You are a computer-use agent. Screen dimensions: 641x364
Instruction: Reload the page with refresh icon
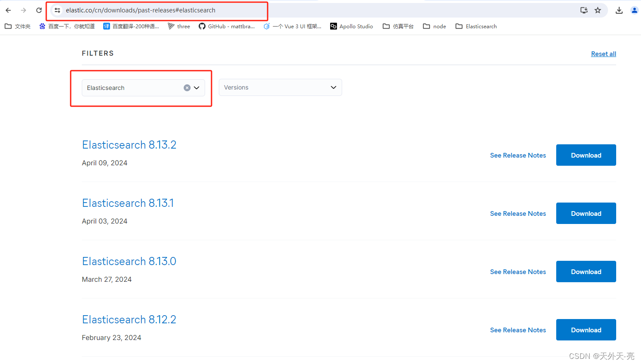[x=39, y=10]
